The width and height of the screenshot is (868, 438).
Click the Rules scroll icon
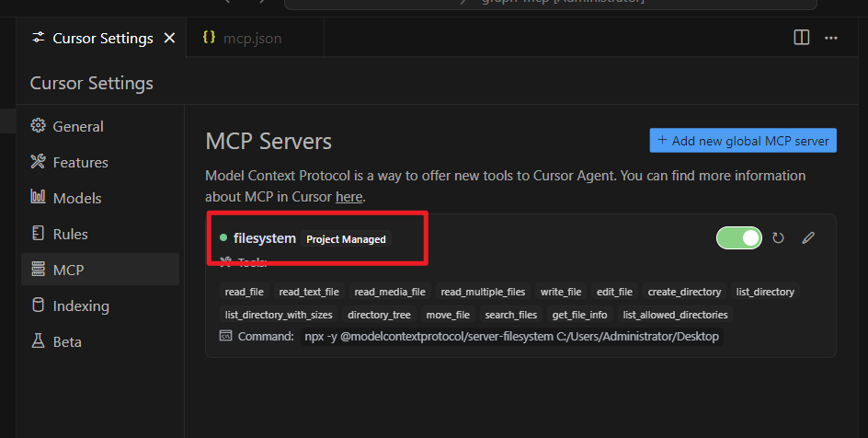[38, 233]
